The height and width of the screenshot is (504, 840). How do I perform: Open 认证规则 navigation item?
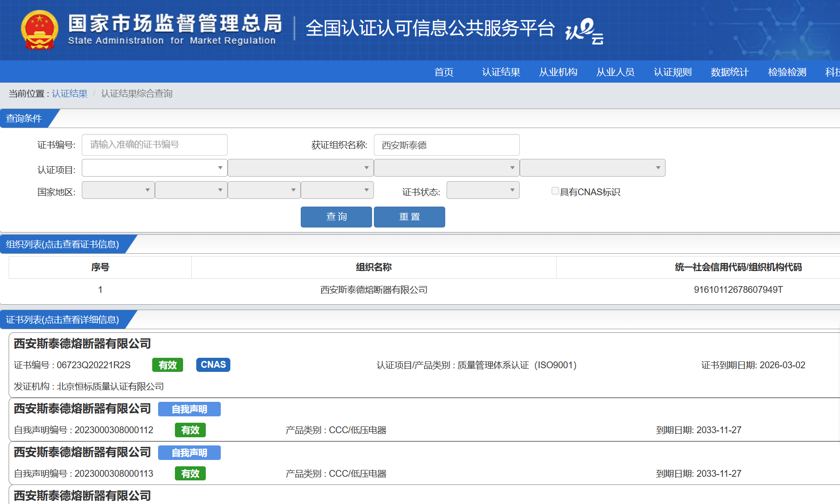click(673, 72)
